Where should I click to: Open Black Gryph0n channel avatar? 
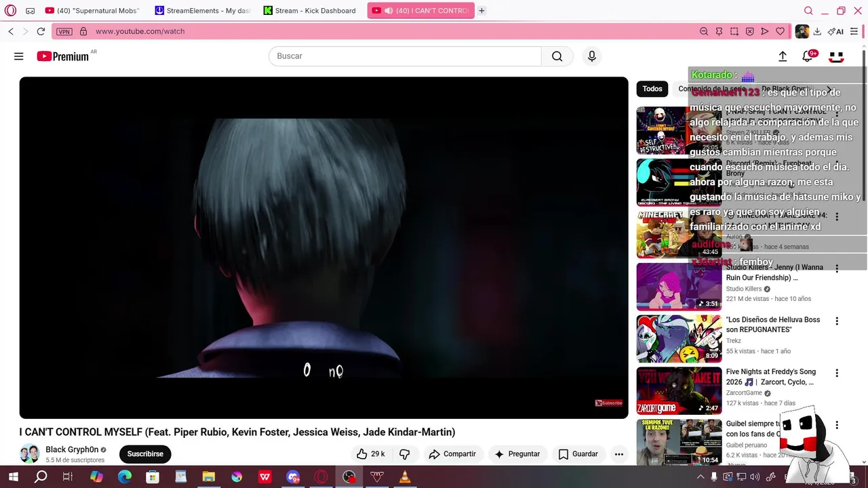[29, 453]
